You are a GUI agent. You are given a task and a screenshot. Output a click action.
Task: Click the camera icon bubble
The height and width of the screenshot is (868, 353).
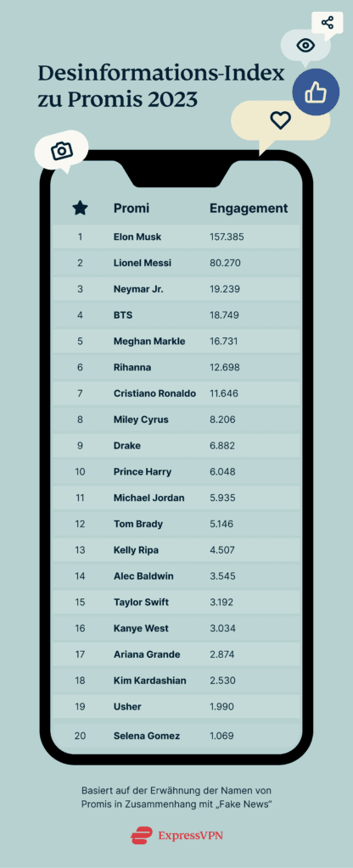[x=61, y=150]
